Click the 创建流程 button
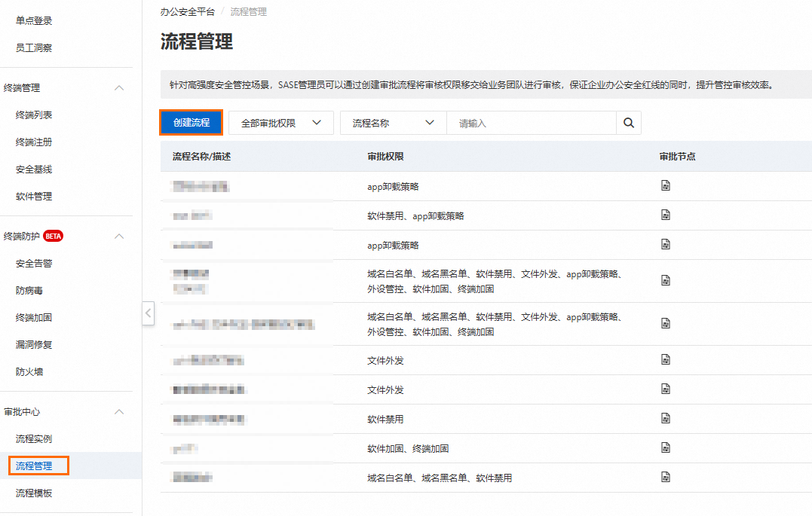 pyautogui.click(x=191, y=123)
